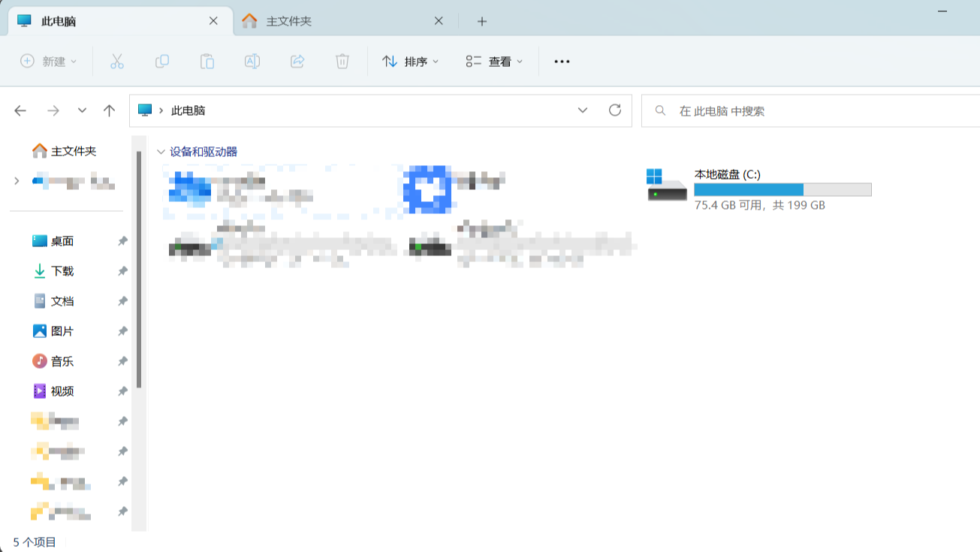Click the pin icon next to 桌面

[x=122, y=241]
